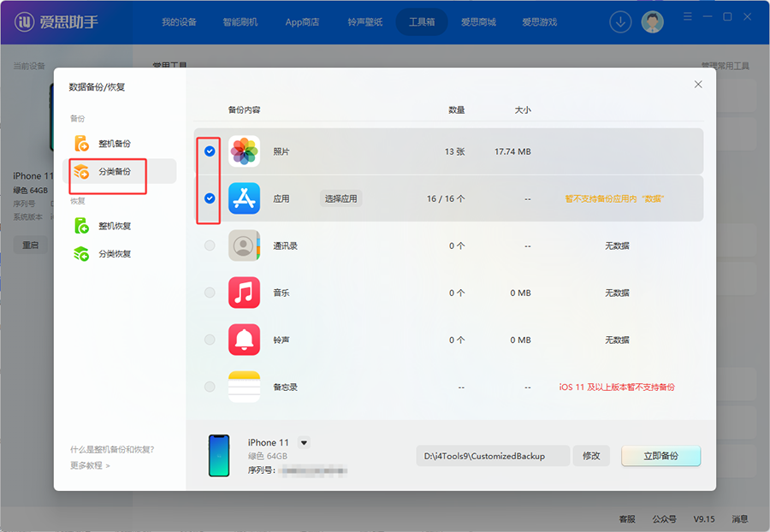Click the iPhone 11 device thumbnail at the bottom
Image resolution: width=770 pixels, height=532 pixels.
coord(219,455)
